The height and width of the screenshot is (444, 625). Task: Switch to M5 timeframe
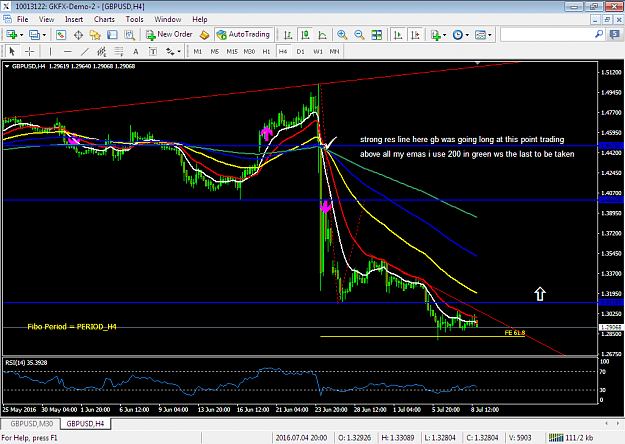(x=215, y=51)
